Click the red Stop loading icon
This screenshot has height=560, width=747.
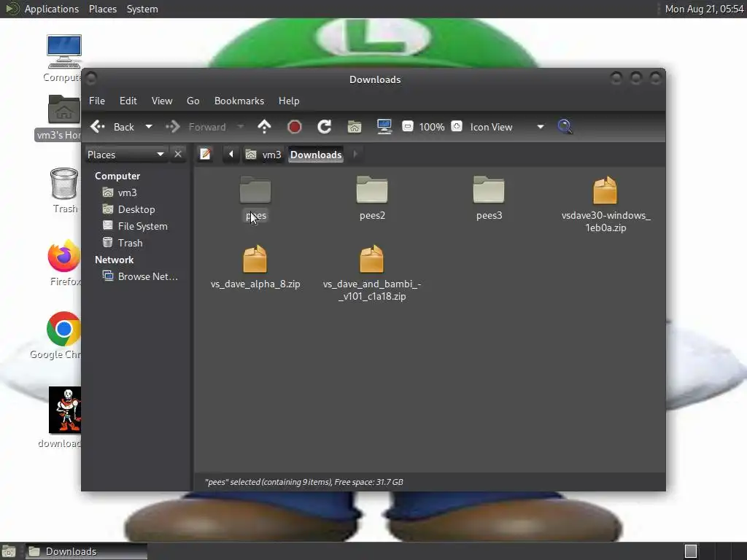(x=295, y=127)
